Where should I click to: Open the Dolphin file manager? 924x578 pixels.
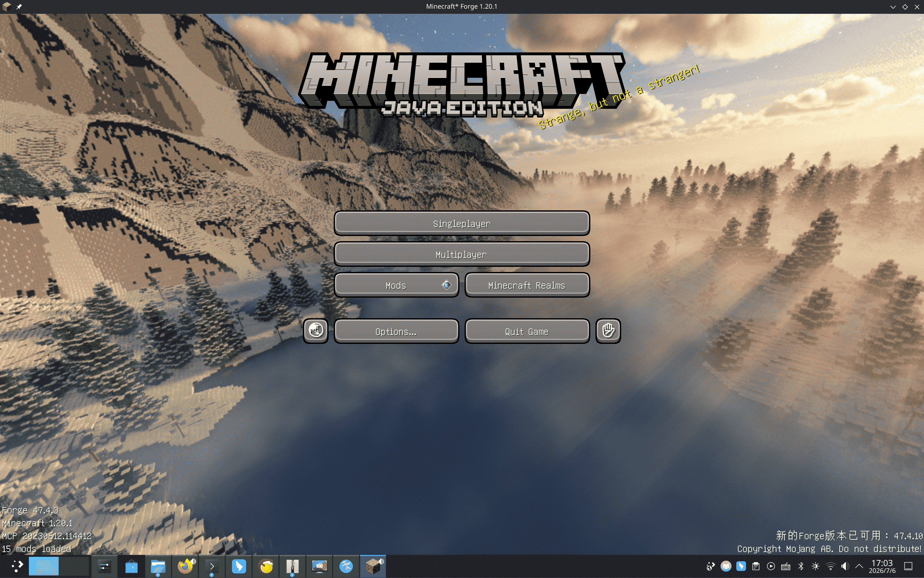[158, 566]
